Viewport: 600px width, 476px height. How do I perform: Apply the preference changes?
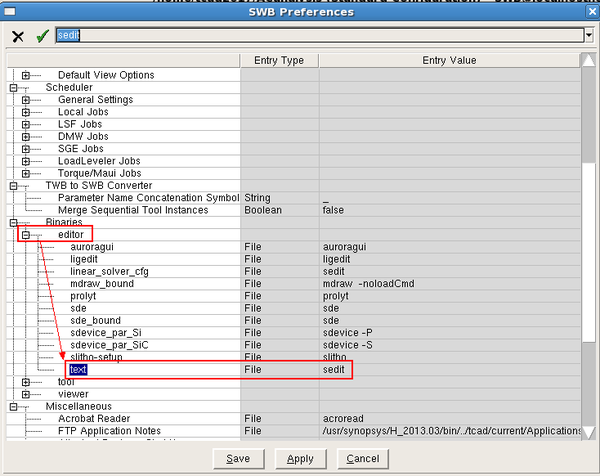coord(300,459)
